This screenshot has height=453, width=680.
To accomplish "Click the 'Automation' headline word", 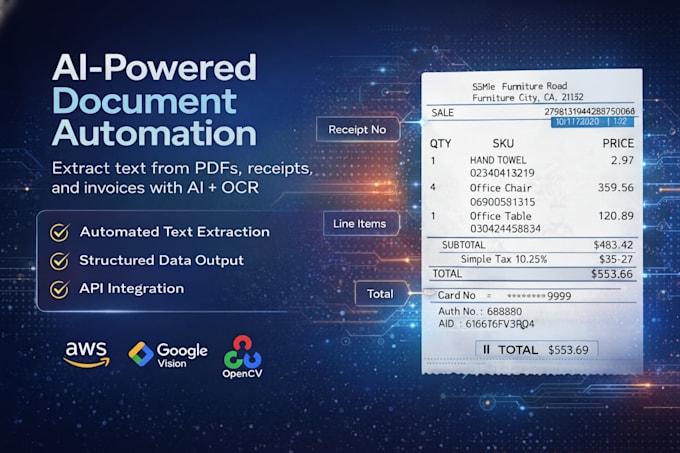I will [154, 133].
